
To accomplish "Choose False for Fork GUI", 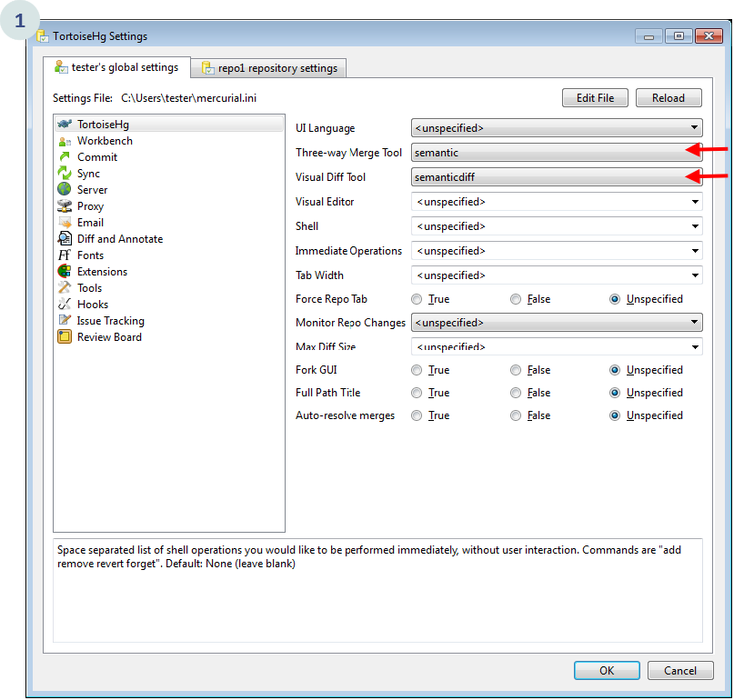I will coord(516,370).
